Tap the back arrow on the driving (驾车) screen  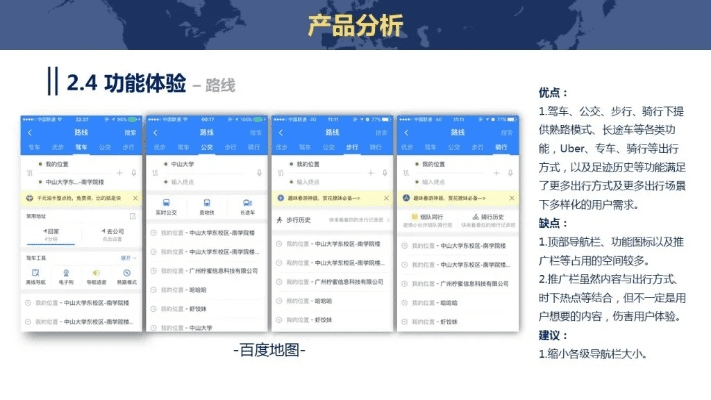(30, 133)
